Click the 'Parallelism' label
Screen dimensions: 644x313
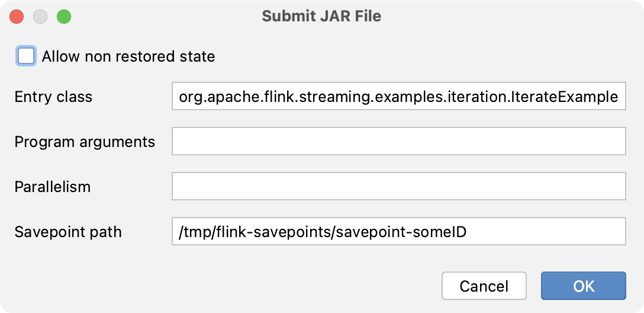coord(53,187)
